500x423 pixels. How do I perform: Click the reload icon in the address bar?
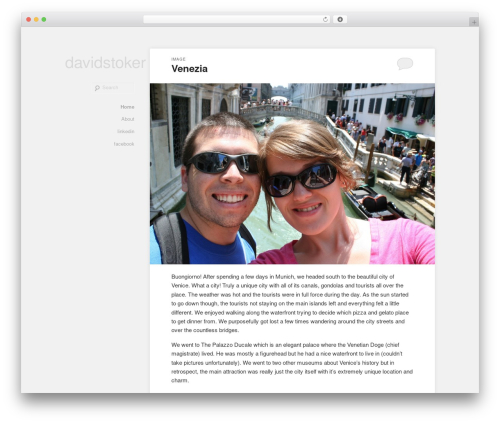click(325, 20)
